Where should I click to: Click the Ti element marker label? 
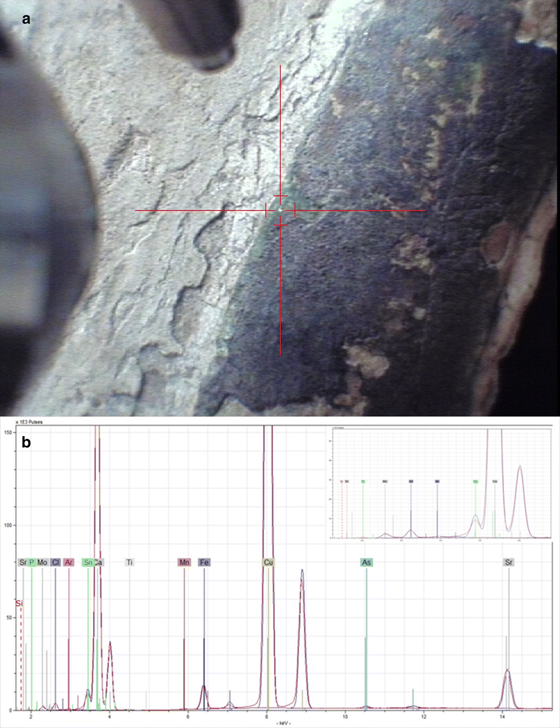click(130, 563)
